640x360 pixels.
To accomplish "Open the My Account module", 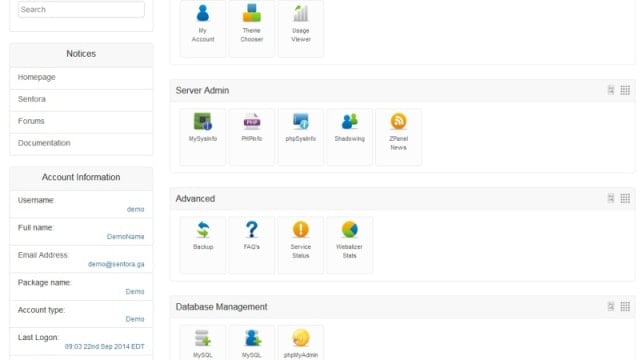I will click(203, 28).
